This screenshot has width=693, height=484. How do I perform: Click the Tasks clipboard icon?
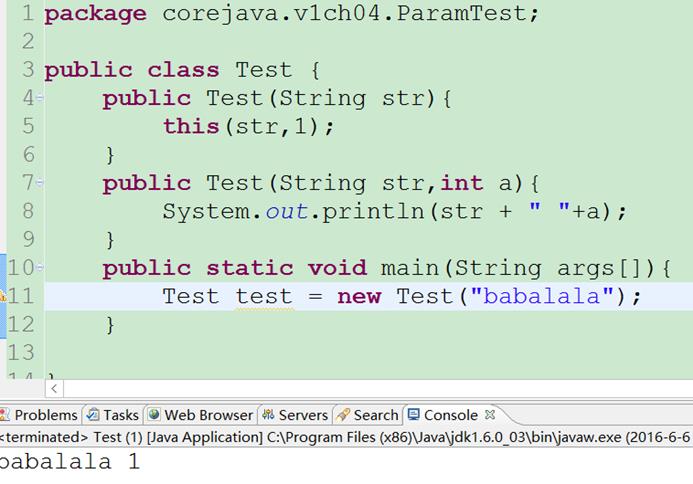(x=93, y=415)
